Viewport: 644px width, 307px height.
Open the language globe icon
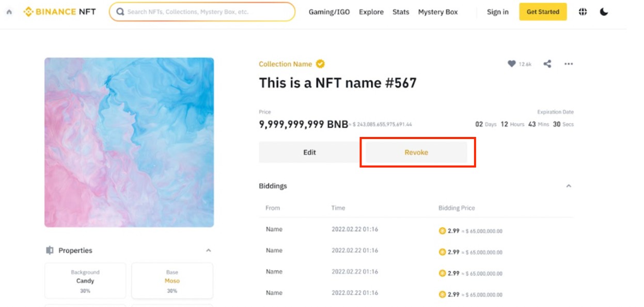click(583, 12)
